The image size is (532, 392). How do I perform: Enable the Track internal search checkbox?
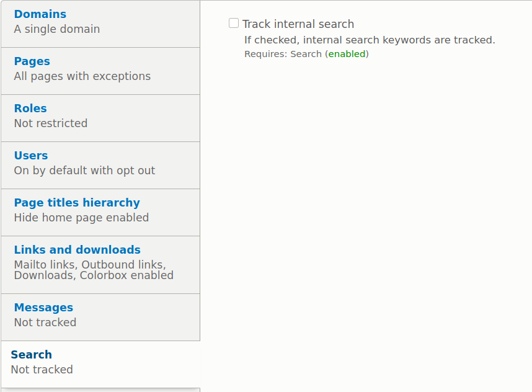tap(234, 24)
